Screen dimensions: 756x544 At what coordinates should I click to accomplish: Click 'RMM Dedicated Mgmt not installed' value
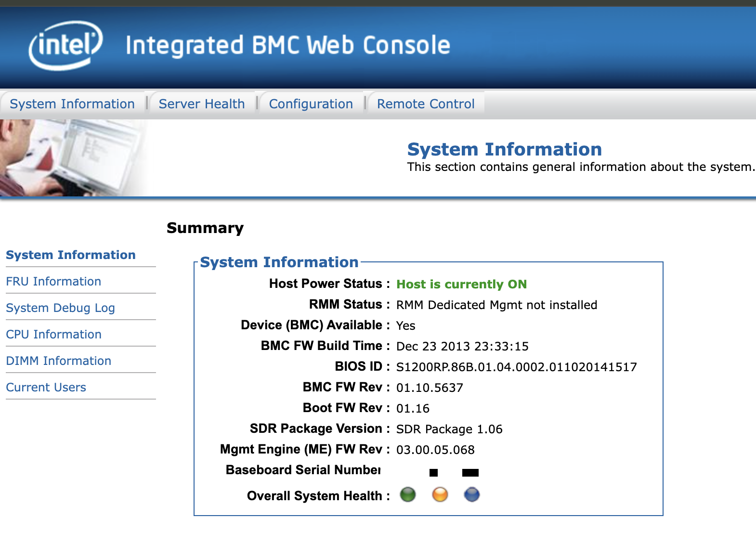(496, 305)
